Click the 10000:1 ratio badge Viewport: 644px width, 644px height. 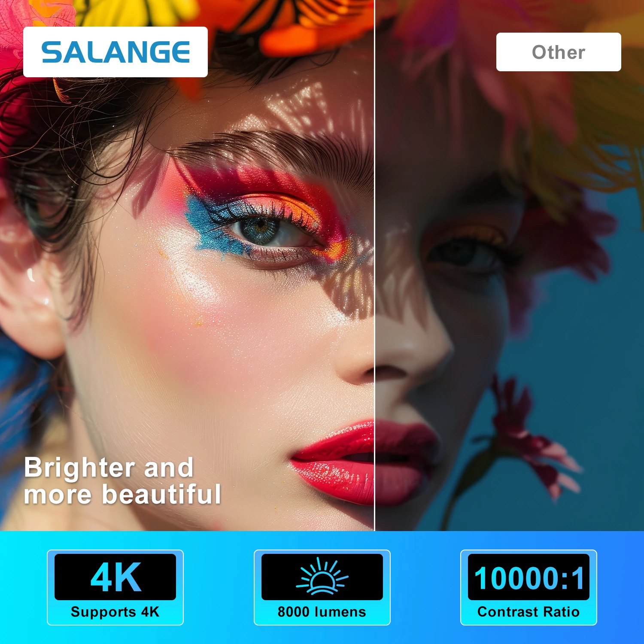pos(529,577)
